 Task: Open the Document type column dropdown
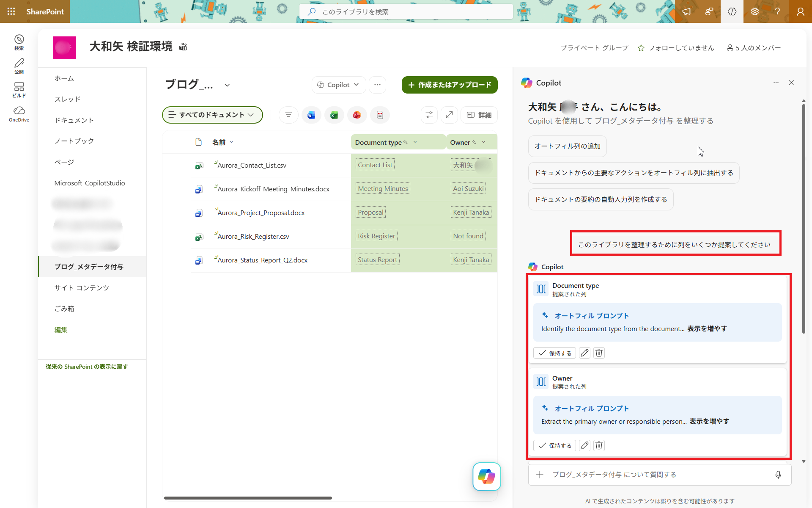tap(415, 142)
